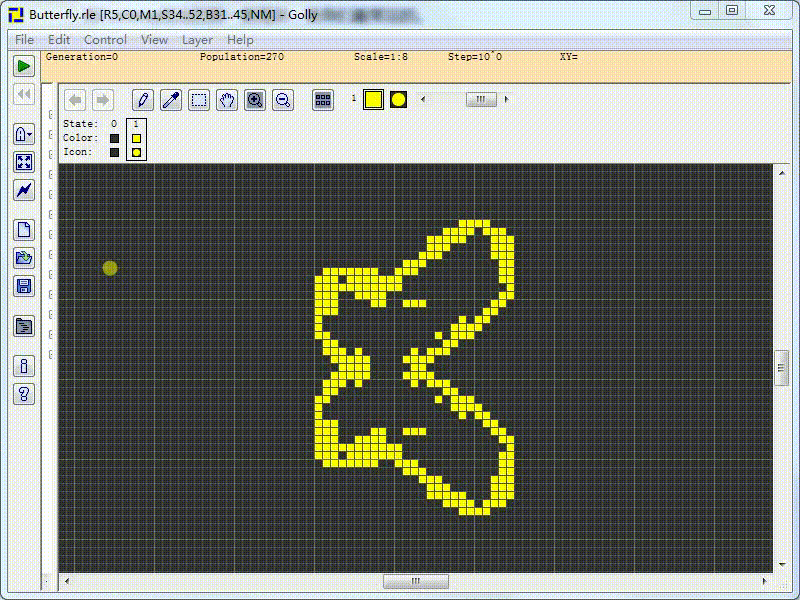Click the yellow state 1 color swatch
The image size is (800, 600).
point(373,99)
